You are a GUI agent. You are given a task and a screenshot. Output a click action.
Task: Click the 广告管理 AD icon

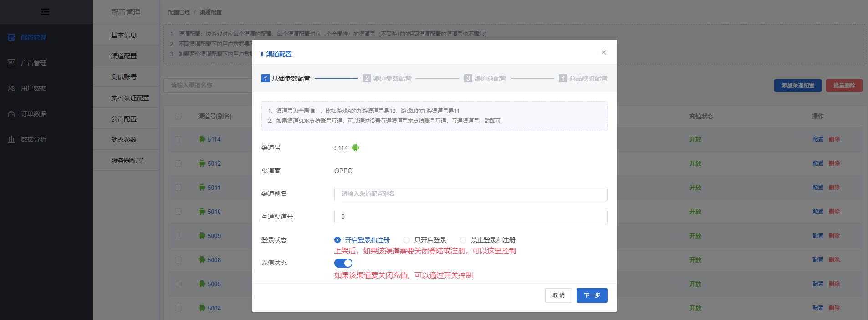coord(11,63)
